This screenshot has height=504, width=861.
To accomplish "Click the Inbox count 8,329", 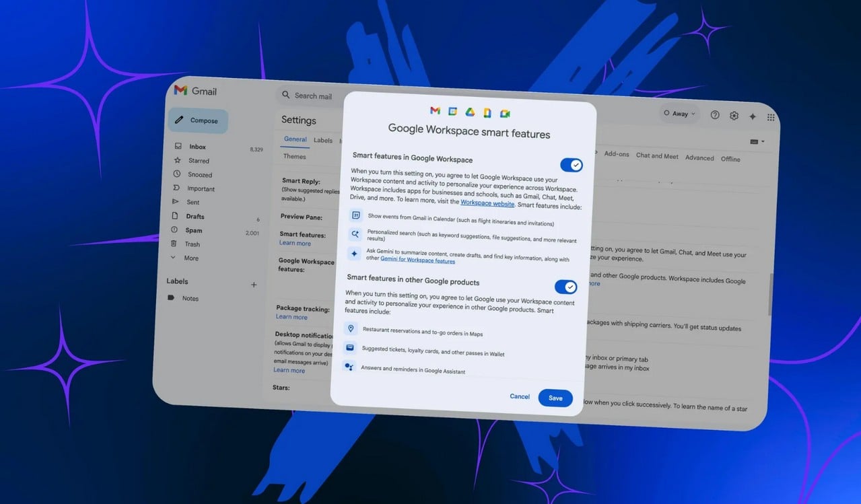I will [256, 149].
